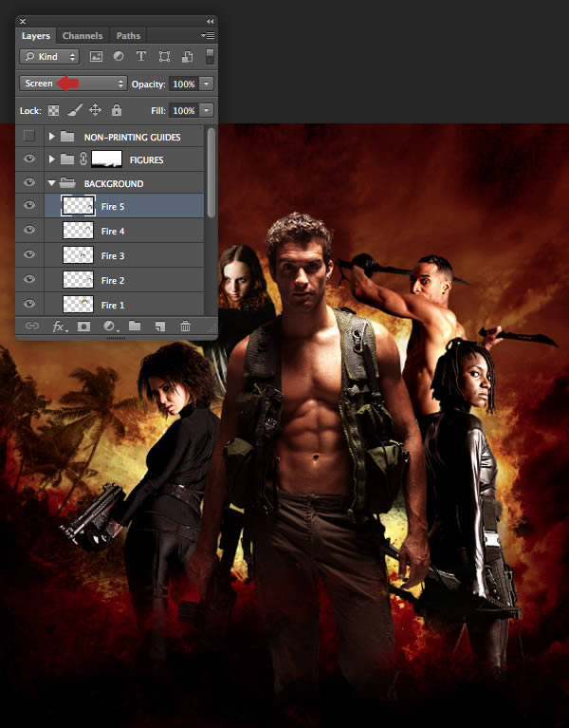Open the Fill slider dropdown arrow
569x728 pixels.
coord(207,110)
